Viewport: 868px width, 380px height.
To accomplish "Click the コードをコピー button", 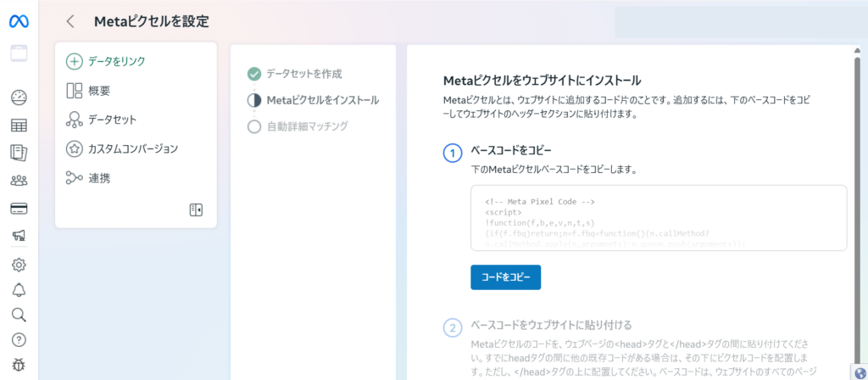I will 505,277.
